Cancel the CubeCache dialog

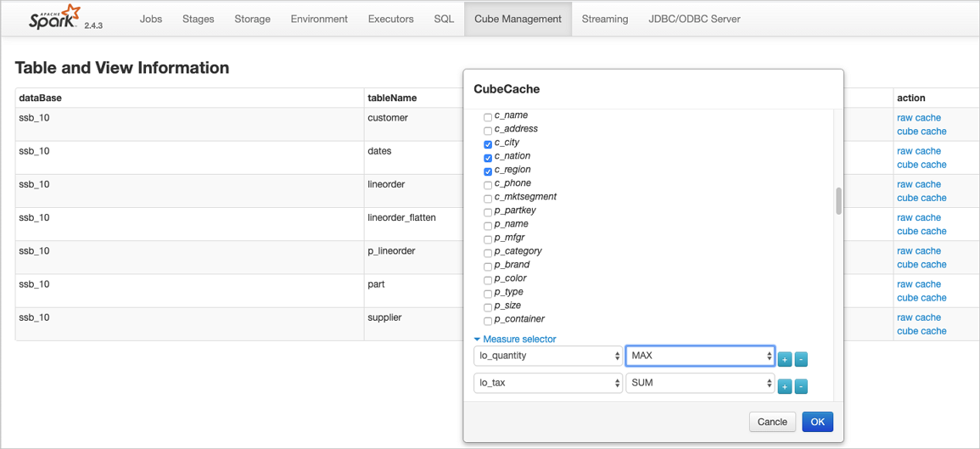[x=772, y=422]
